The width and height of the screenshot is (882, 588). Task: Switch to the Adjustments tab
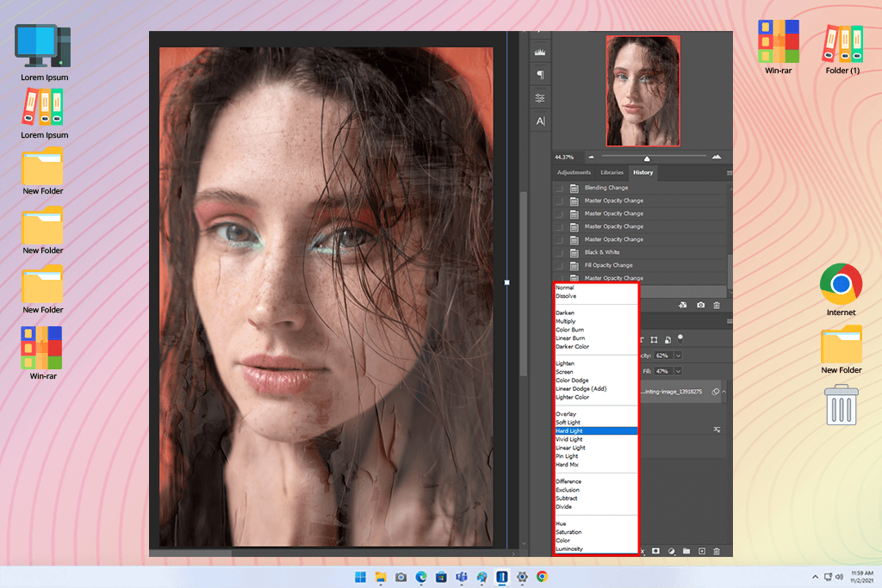574,172
